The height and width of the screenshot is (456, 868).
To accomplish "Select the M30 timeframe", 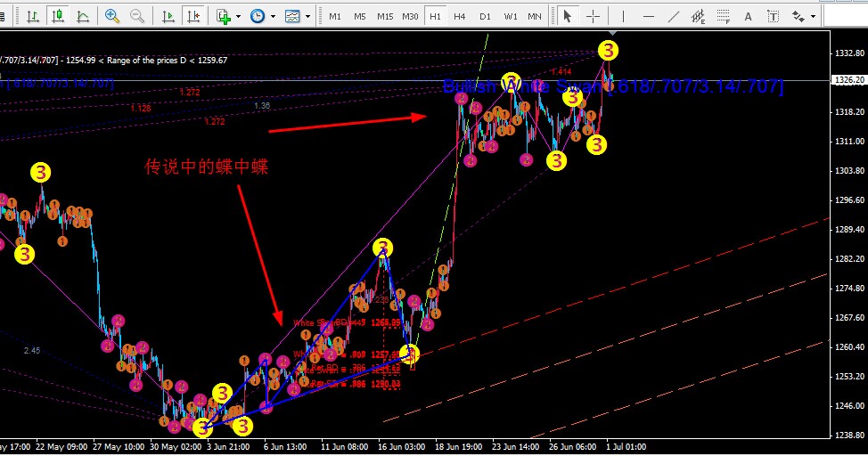I will click(x=410, y=17).
